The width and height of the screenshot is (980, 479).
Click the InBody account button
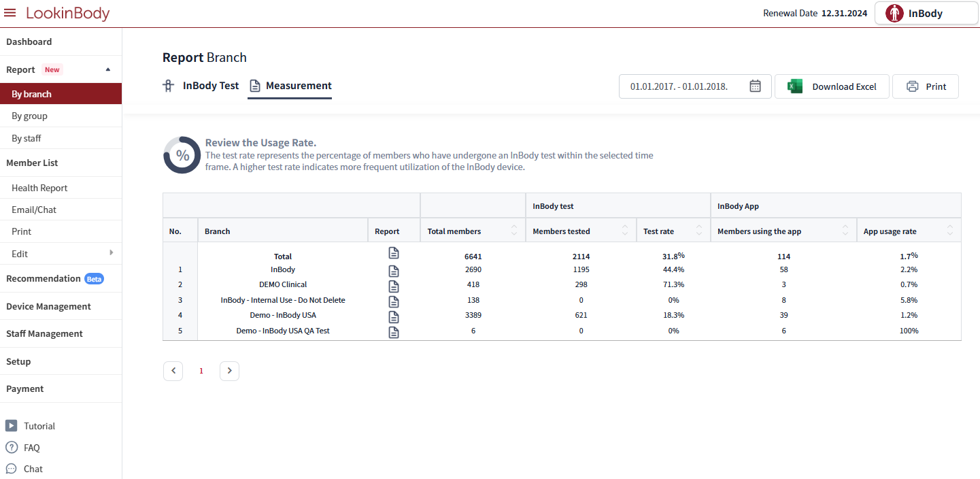[x=926, y=13]
